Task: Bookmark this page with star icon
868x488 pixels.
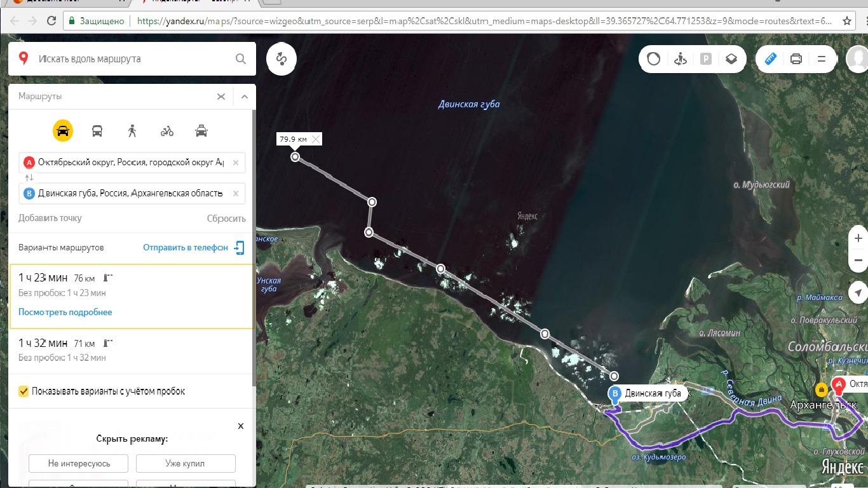Action: 847,20
